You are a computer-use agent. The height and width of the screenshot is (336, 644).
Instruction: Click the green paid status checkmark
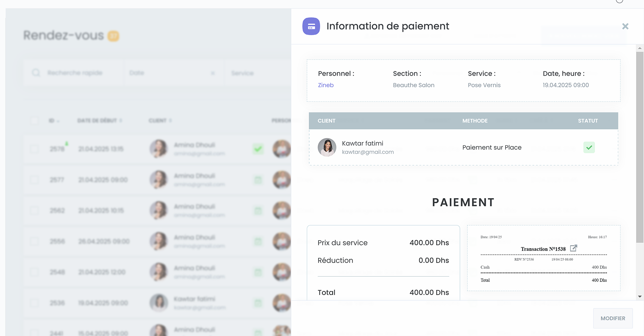(x=589, y=147)
